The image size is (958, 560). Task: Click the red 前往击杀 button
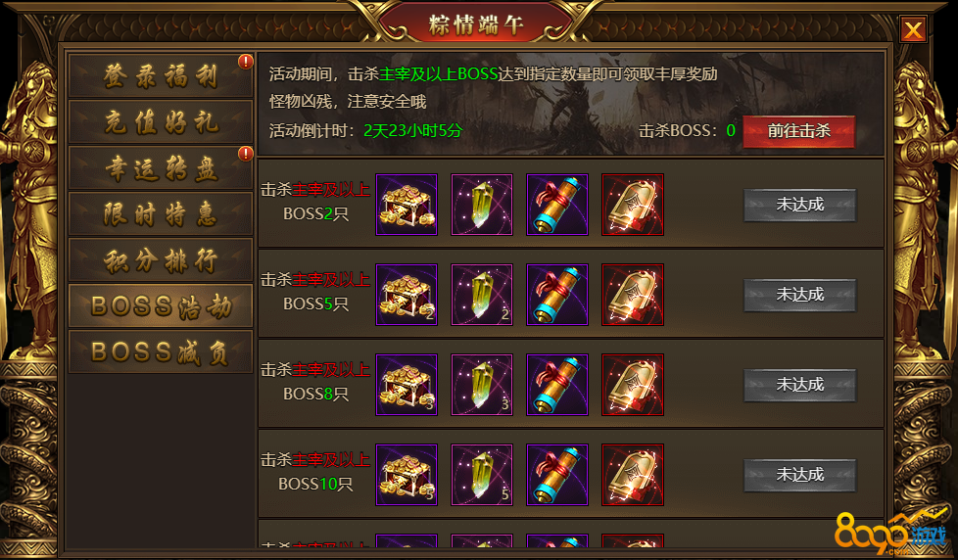798,130
